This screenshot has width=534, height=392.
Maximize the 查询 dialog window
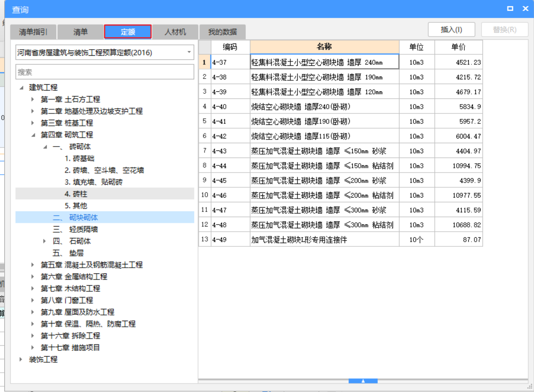pos(510,9)
